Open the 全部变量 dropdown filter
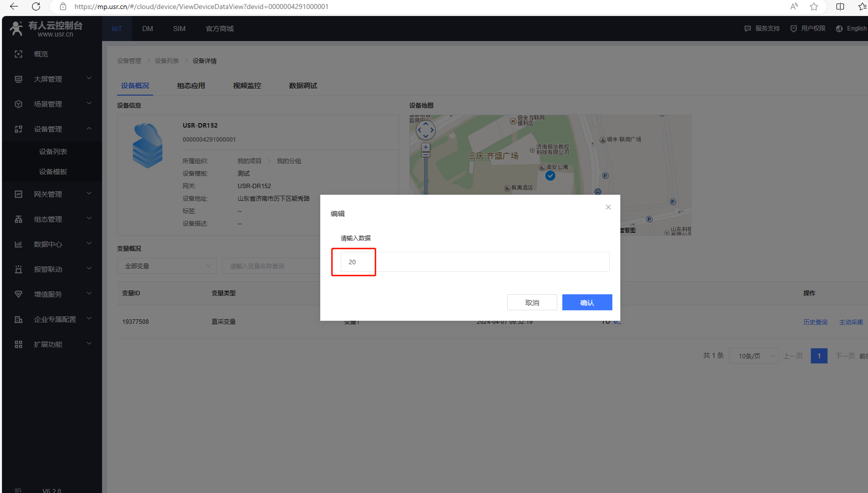The width and height of the screenshot is (868, 493). click(167, 266)
